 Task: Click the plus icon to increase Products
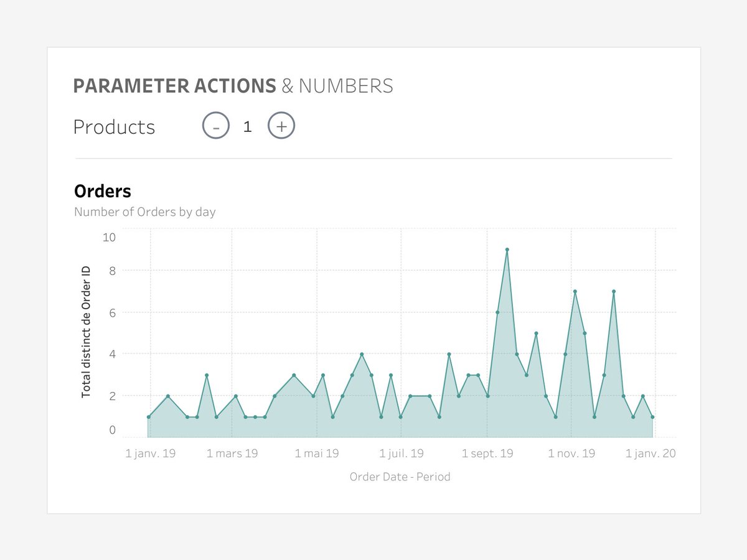[x=281, y=125]
